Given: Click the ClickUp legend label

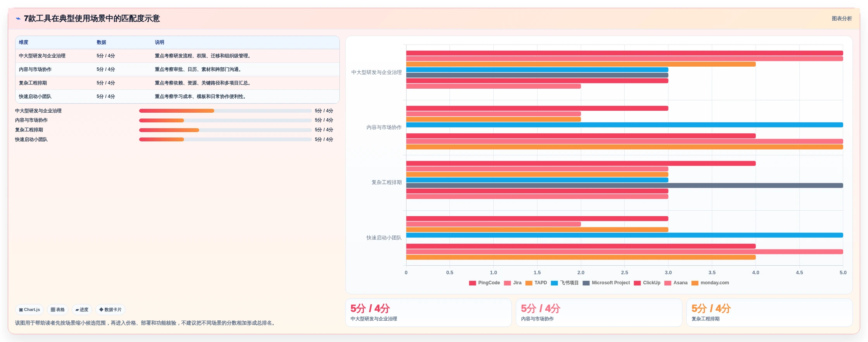Looking at the screenshot, I should 652,283.
